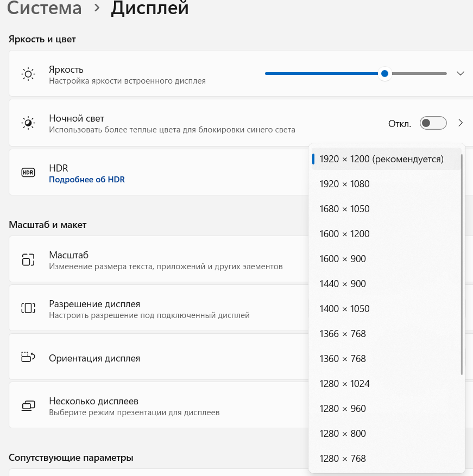Select 1920 × 1080 resolution
This screenshot has width=473, height=476.
[x=344, y=184]
